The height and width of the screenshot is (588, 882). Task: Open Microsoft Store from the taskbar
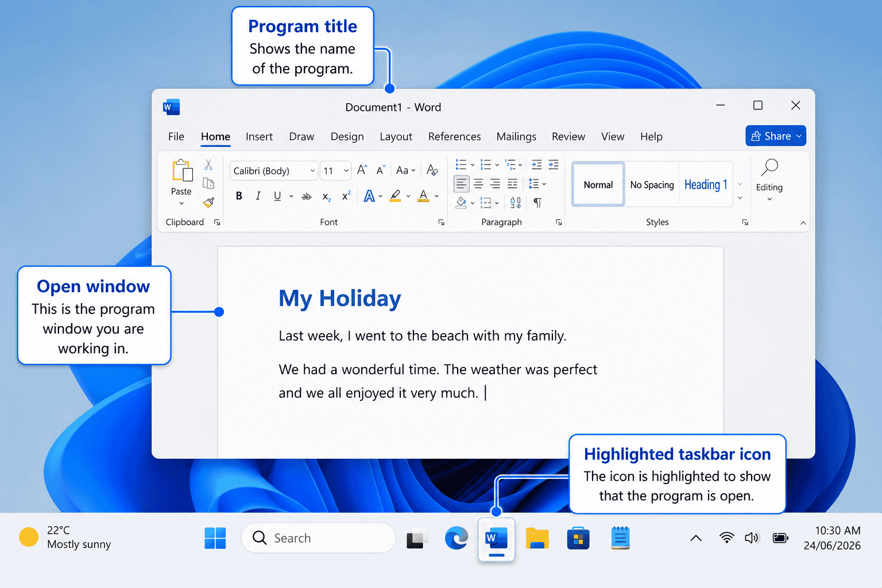pyautogui.click(x=578, y=538)
